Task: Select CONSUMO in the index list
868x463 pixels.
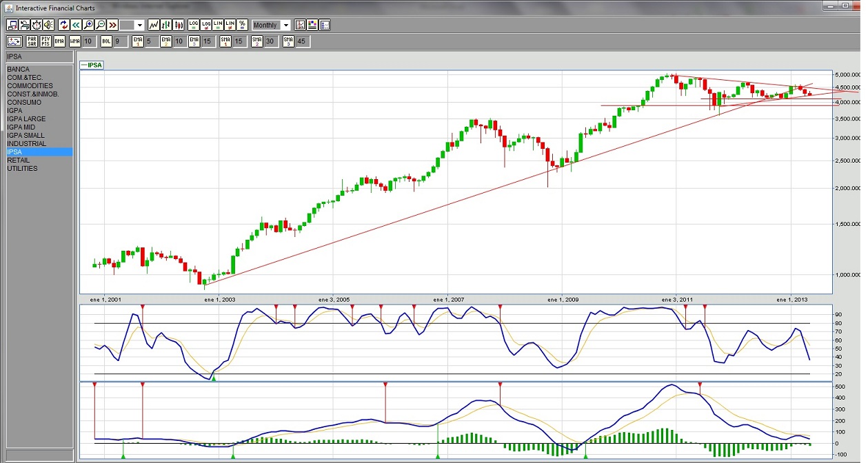Action: click(x=39, y=103)
